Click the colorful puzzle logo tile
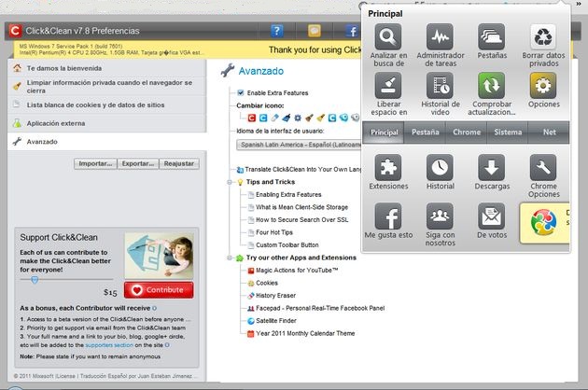Image resolution: width=588 pixels, height=390 pixels. tap(544, 223)
